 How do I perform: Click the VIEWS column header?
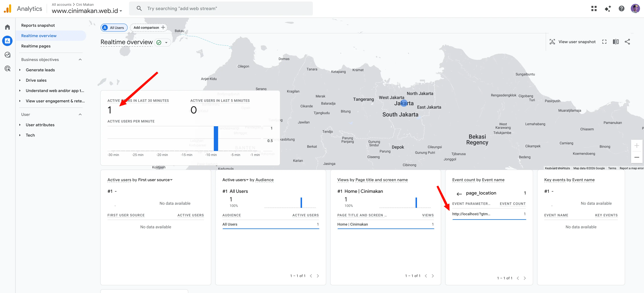(x=428, y=215)
